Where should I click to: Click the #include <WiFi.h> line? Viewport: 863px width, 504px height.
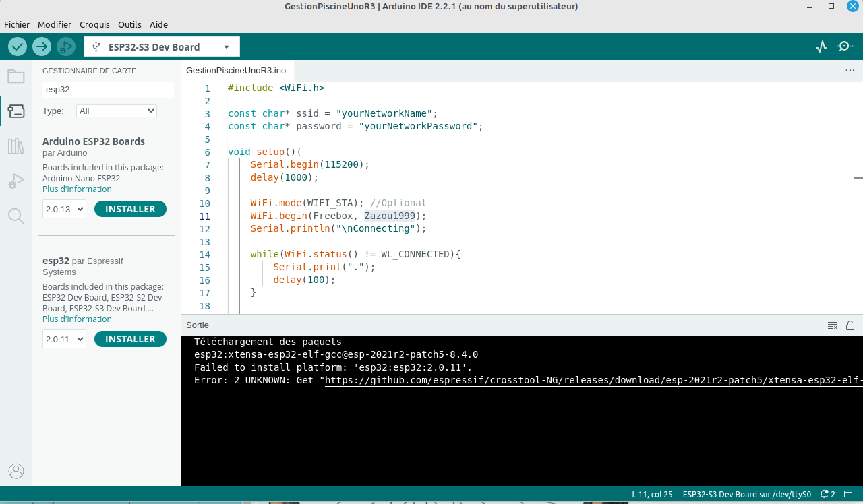276,88
